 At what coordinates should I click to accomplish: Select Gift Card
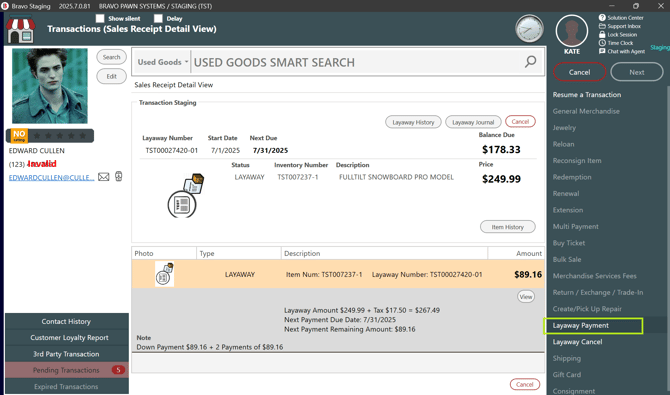tap(567, 375)
